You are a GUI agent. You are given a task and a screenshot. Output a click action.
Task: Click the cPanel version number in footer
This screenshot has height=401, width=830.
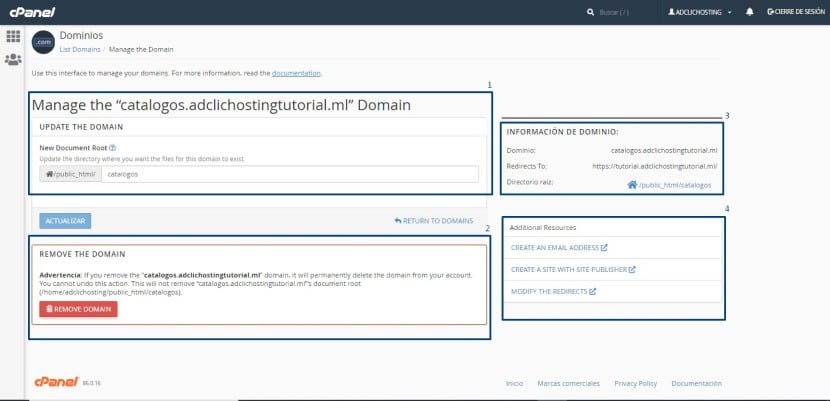tap(92, 384)
